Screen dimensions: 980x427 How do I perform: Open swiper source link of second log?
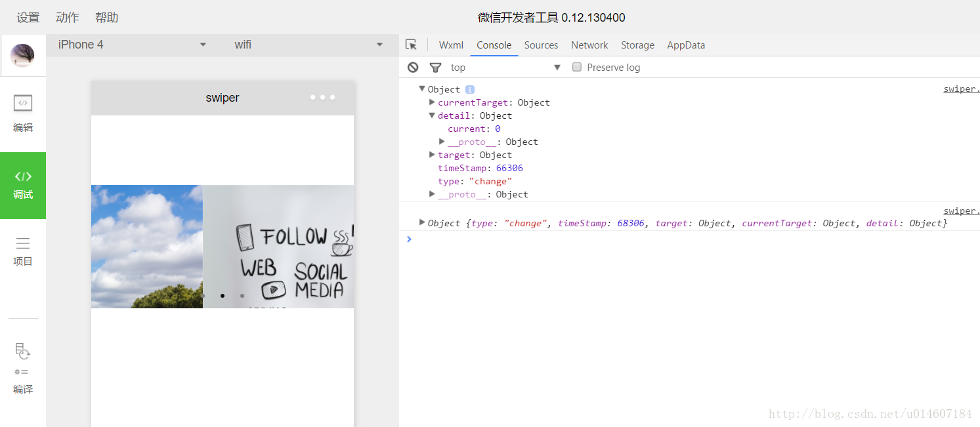pos(962,211)
